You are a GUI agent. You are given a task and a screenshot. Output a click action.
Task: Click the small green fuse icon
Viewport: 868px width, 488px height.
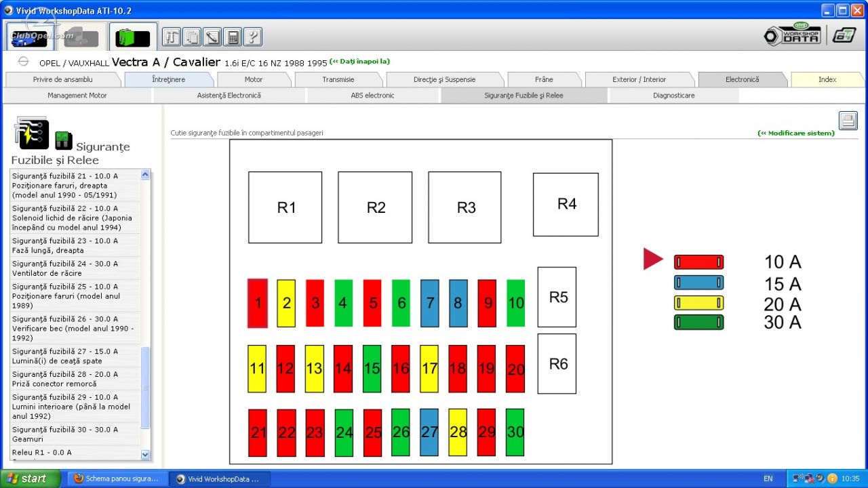(64, 140)
